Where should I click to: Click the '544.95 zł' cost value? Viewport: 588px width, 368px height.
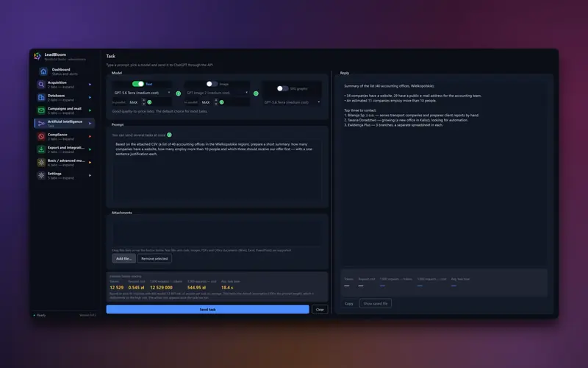click(196, 288)
